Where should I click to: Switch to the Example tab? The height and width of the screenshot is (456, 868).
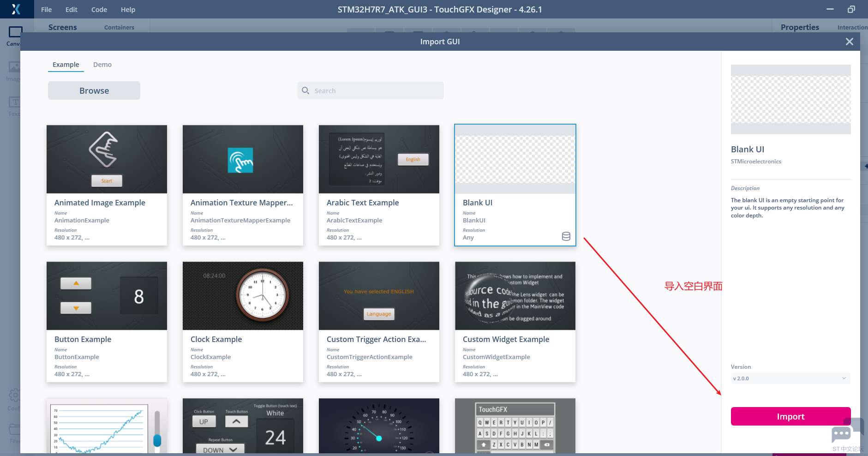pyautogui.click(x=66, y=65)
